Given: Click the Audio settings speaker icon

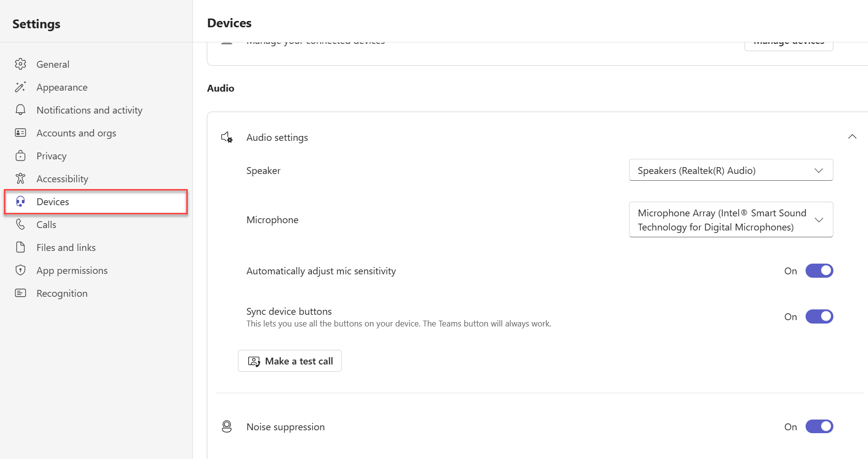Looking at the screenshot, I should click(227, 137).
